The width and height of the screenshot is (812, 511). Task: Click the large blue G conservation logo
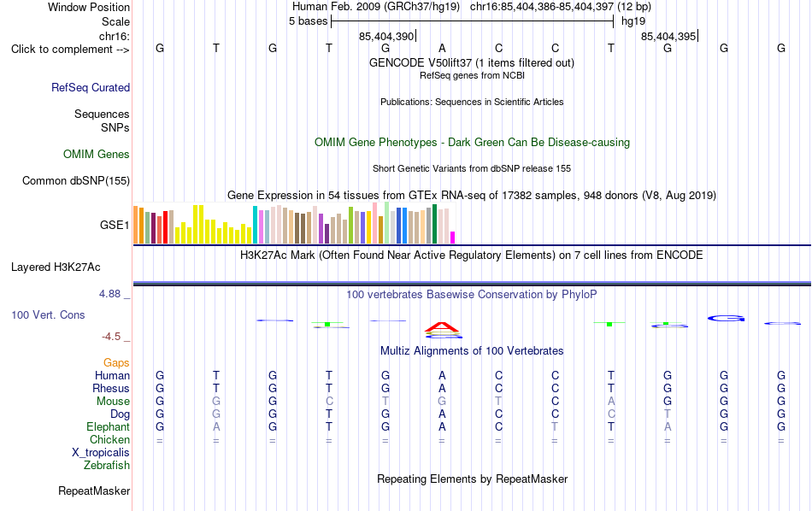726,319
